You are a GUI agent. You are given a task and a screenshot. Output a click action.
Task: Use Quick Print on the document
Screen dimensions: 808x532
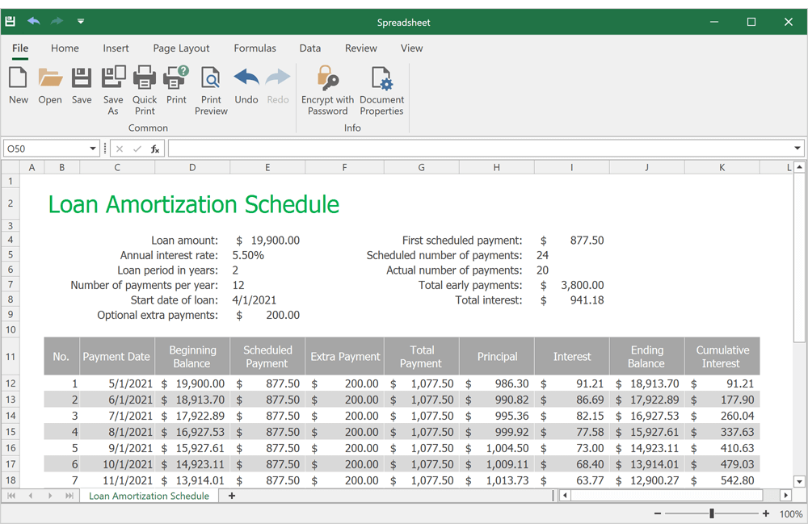[x=144, y=85]
